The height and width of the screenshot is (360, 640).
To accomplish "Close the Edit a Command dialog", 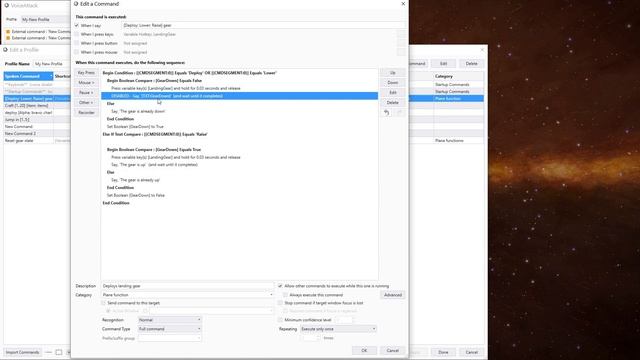I will coord(403,4).
